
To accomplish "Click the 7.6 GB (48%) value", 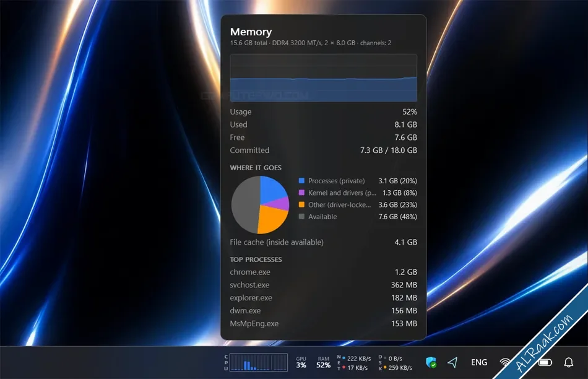I will pos(397,217).
